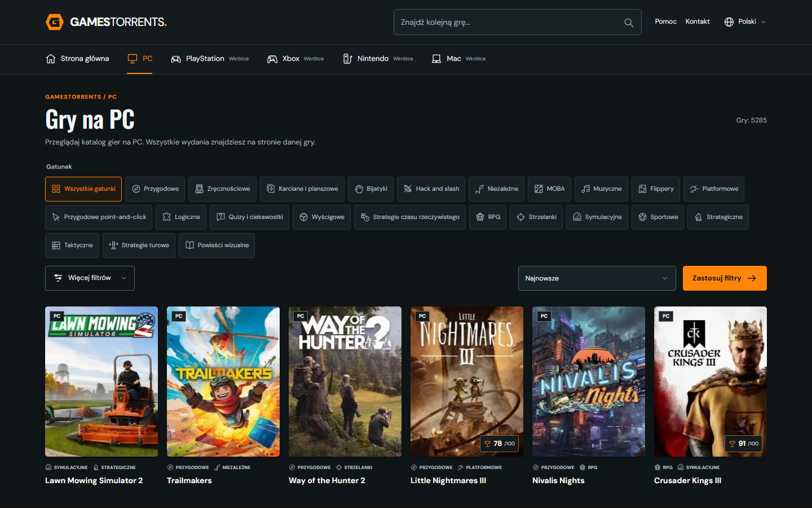Click the Logiczne puzzle piece icon

(167, 217)
